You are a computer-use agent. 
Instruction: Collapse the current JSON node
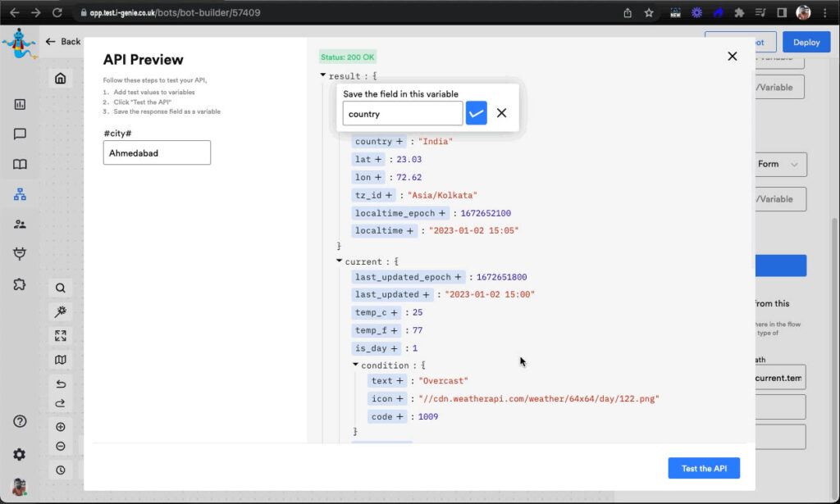click(340, 261)
